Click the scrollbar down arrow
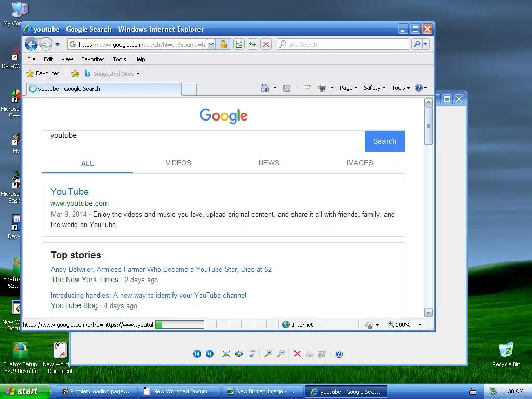 429,312
